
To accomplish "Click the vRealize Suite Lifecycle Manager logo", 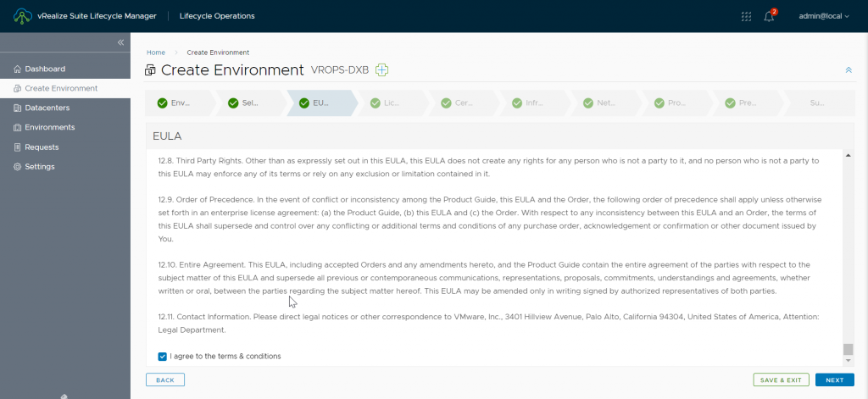I will pos(22,16).
